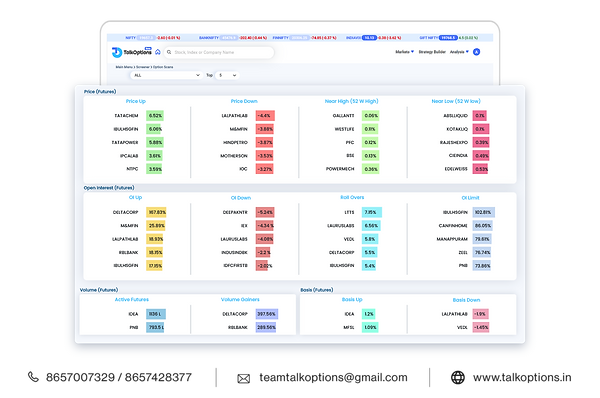Open the Price Up list heading
Image resolution: width=600 pixels, height=398 pixels.
coord(136,101)
